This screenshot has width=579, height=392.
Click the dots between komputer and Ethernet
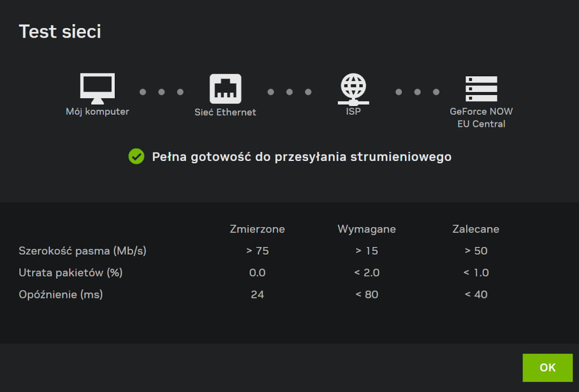pos(162,91)
